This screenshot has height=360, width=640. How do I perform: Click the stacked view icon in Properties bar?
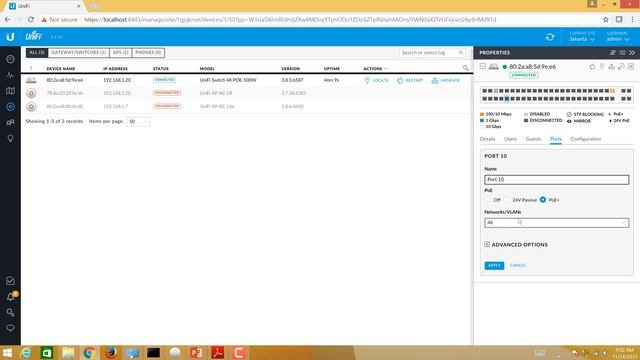(613, 53)
